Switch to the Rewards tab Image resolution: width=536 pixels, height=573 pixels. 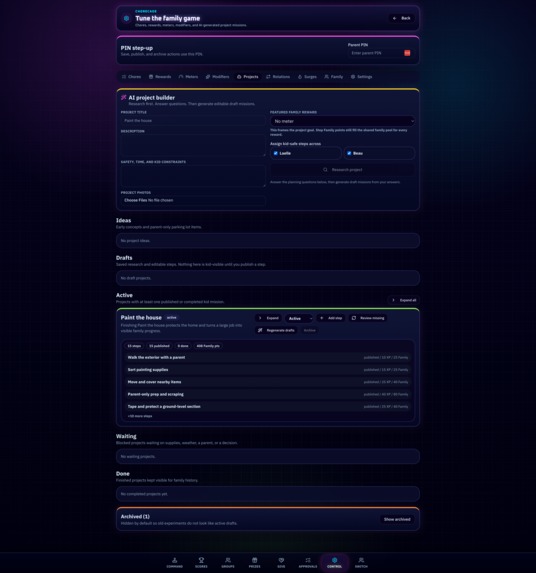pos(160,77)
